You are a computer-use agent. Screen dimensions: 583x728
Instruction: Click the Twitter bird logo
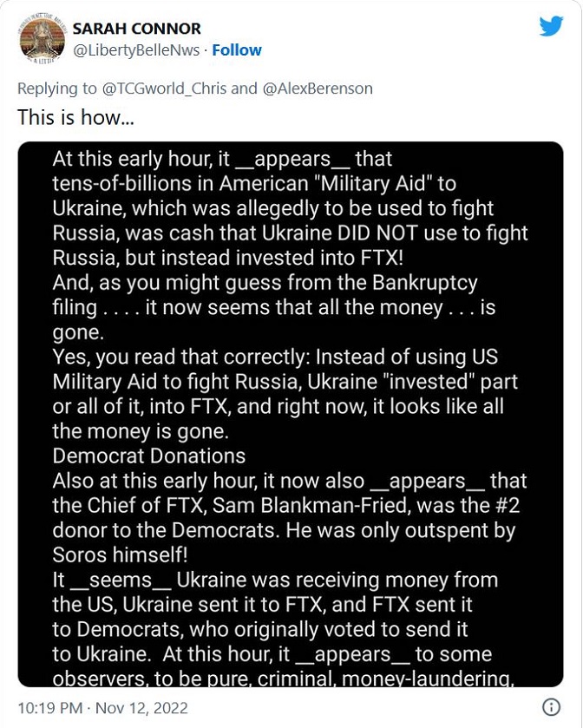click(551, 26)
